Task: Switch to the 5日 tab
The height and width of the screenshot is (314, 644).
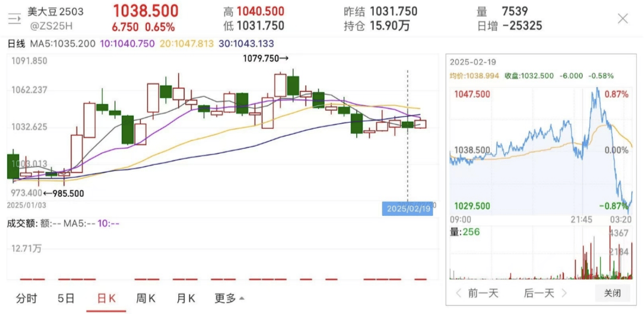Action: pos(66,298)
